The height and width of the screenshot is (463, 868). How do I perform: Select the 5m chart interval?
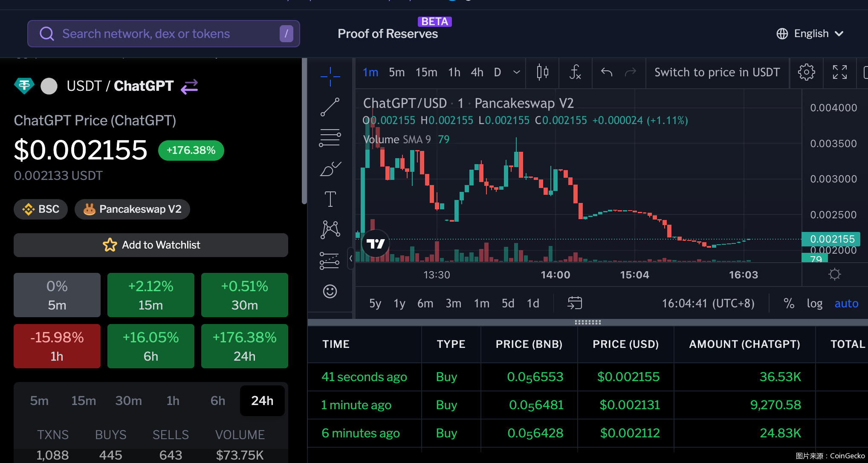tap(396, 72)
